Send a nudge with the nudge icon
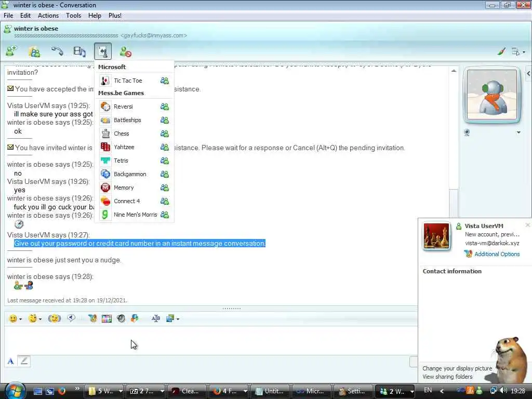Screen dimensions: 532x399 point(54,318)
